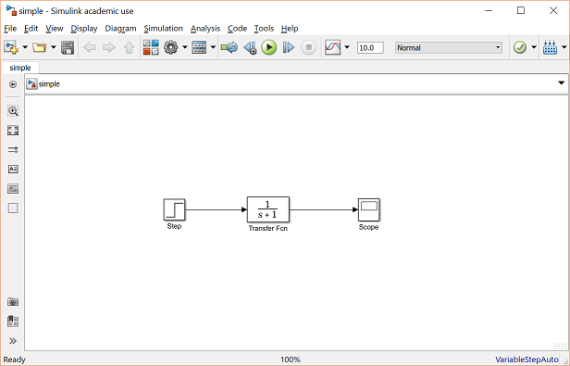
Task: Open the Model Advisor dropdown arrow
Action: click(534, 47)
